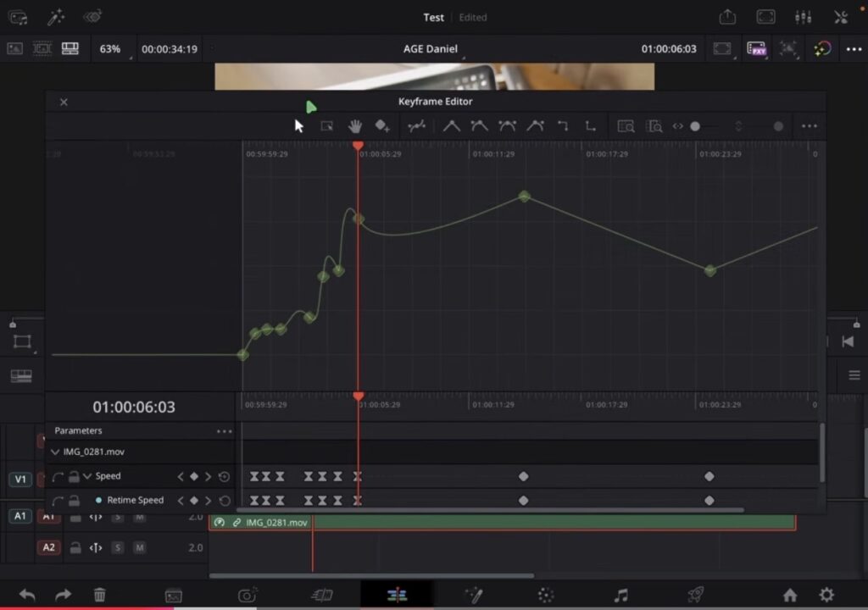
Task: Toggle the curve smoothing spline icon
Action: (x=416, y=126)
